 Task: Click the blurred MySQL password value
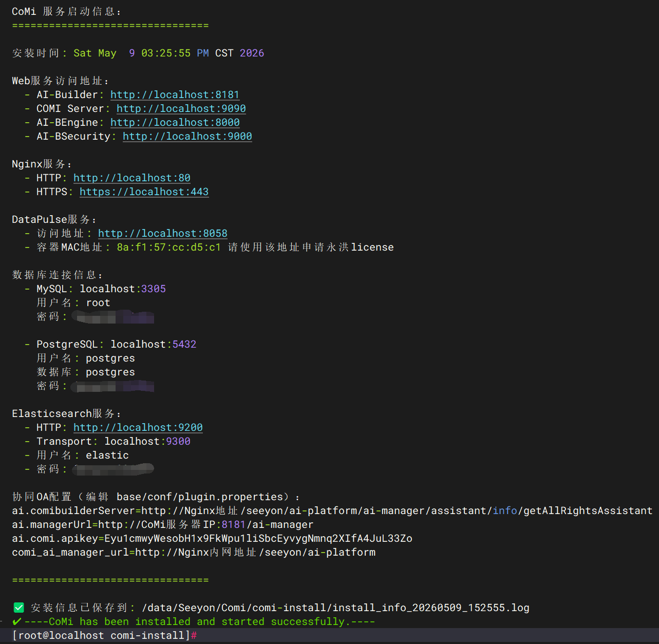tap(114, 317)
